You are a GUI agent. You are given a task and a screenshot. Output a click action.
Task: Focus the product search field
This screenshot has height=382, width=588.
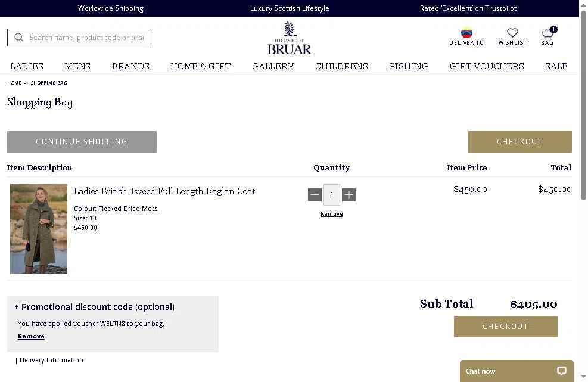[79, 38]
